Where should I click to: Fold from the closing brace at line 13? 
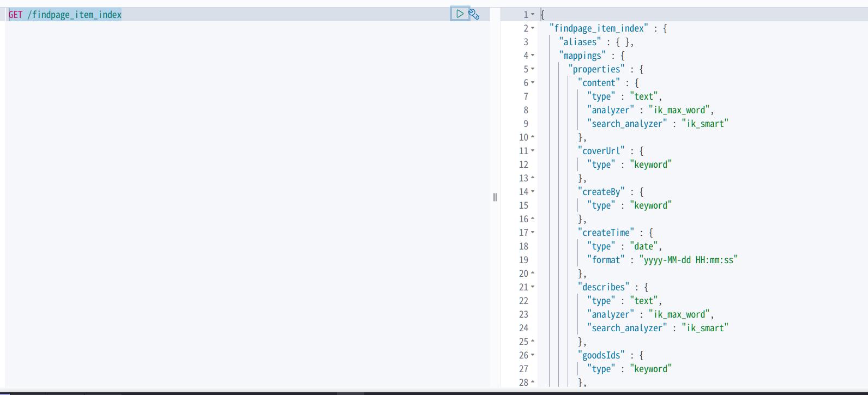tap(533, 178)
